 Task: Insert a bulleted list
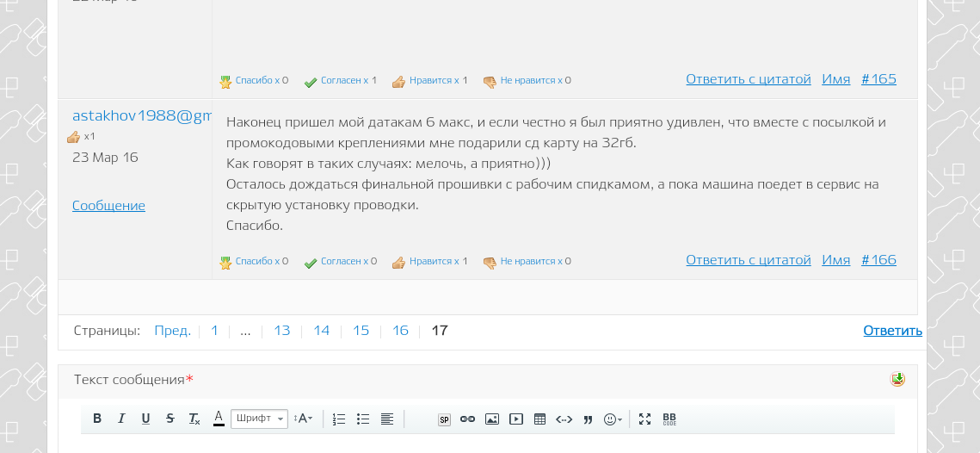[x=363, y=419]
